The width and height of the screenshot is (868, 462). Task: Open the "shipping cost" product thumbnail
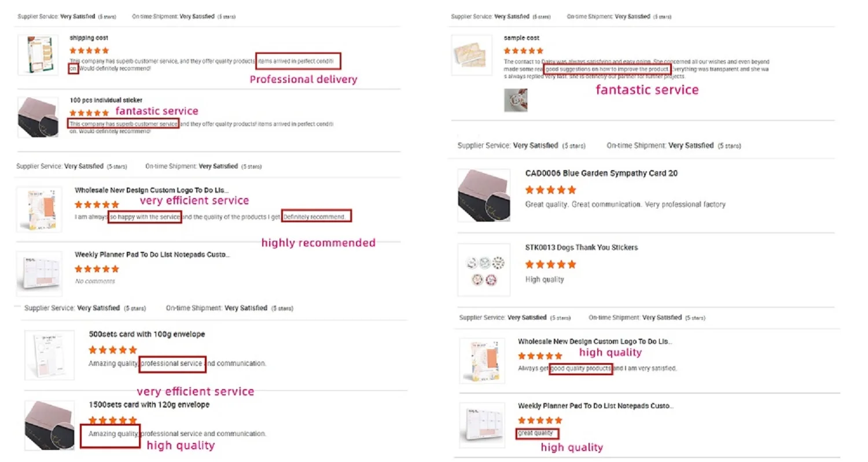coord(38,55)
